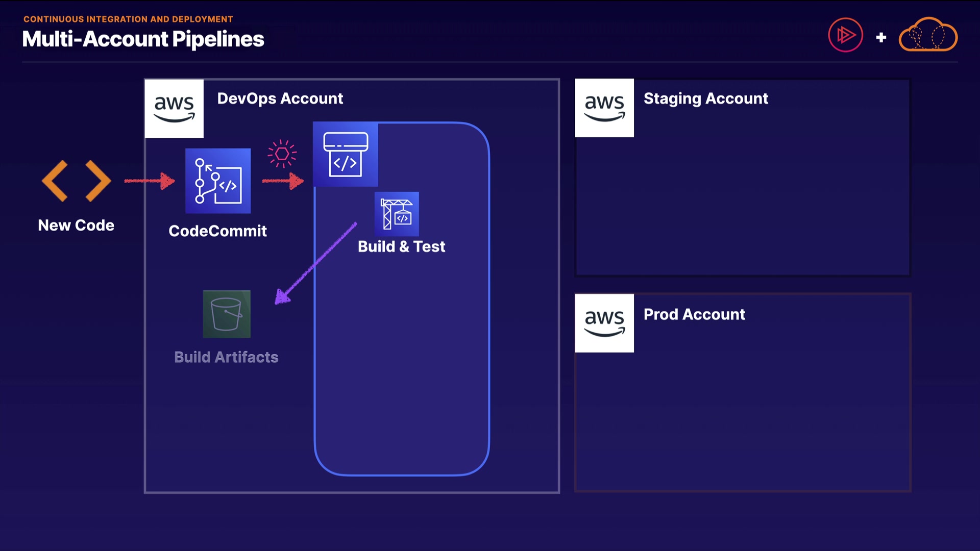This screenshot has height=551, width=980.
Task: Click the CodePipeline icon in the pipeline box
Action: [346, 154]
